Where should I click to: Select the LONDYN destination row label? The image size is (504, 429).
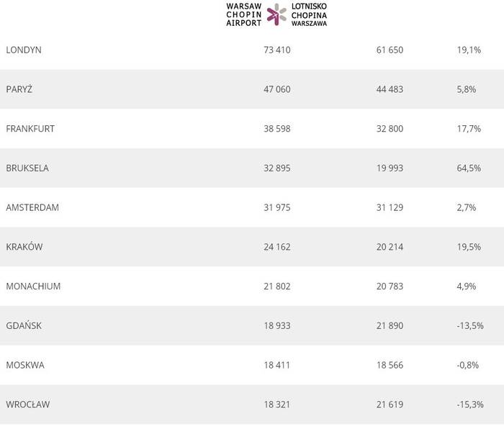[24, 50]
